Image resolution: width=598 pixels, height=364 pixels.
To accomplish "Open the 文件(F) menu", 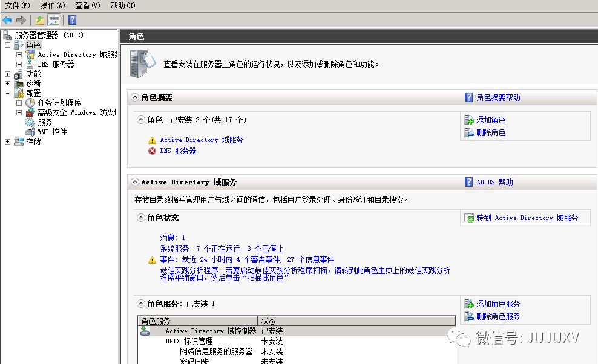I will point(18,5).
